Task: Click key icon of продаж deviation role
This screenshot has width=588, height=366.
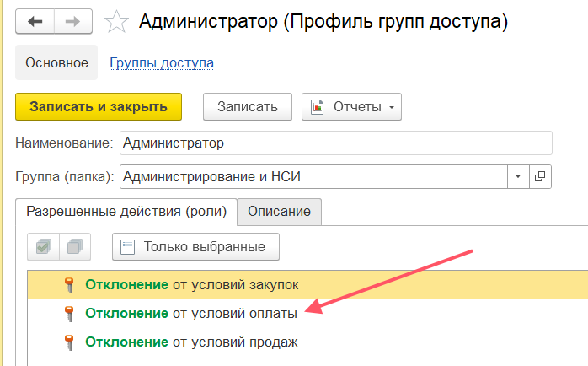Action: 70,342
